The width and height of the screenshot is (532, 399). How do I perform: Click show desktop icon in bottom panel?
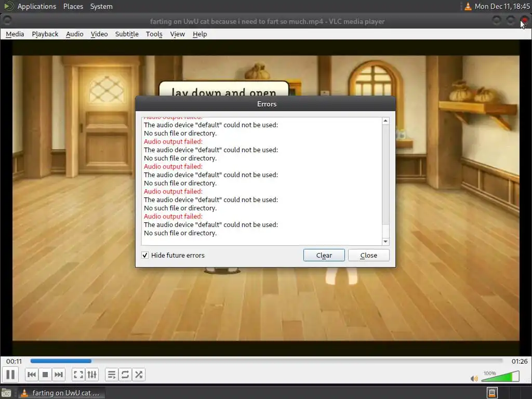tap(6, 393)
